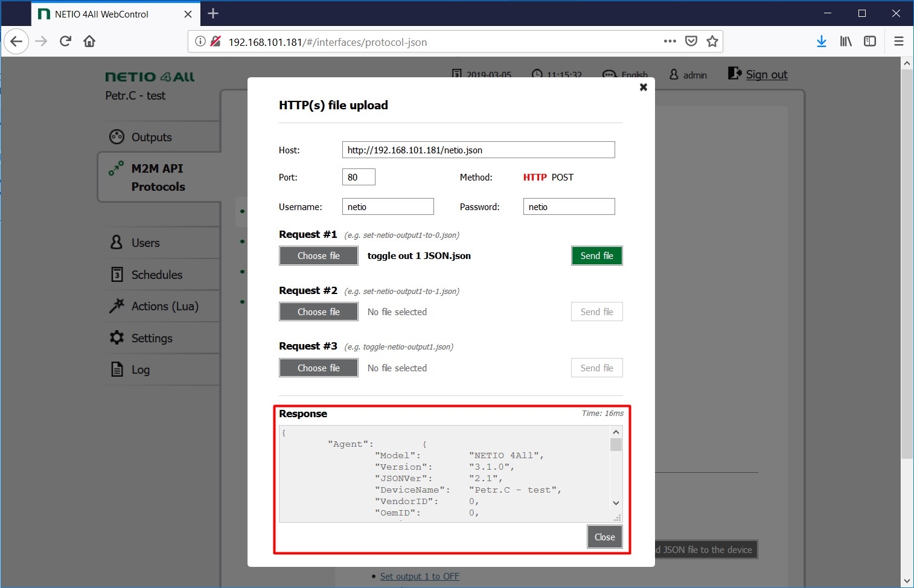Open the Outputs page
Image resolution: width=914 pixels, height=588 pixels.
point(152,137)
